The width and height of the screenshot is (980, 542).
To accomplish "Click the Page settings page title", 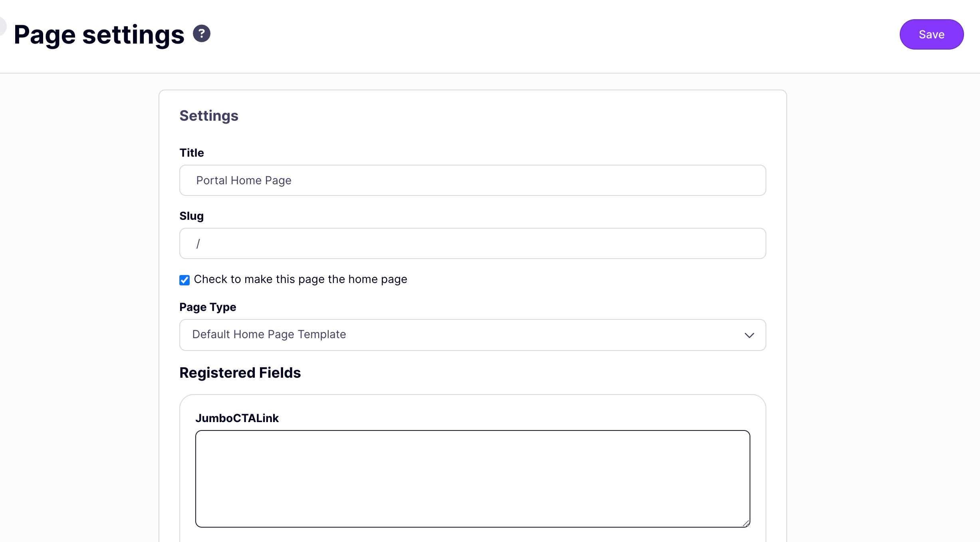I will [x=99, y=34].
